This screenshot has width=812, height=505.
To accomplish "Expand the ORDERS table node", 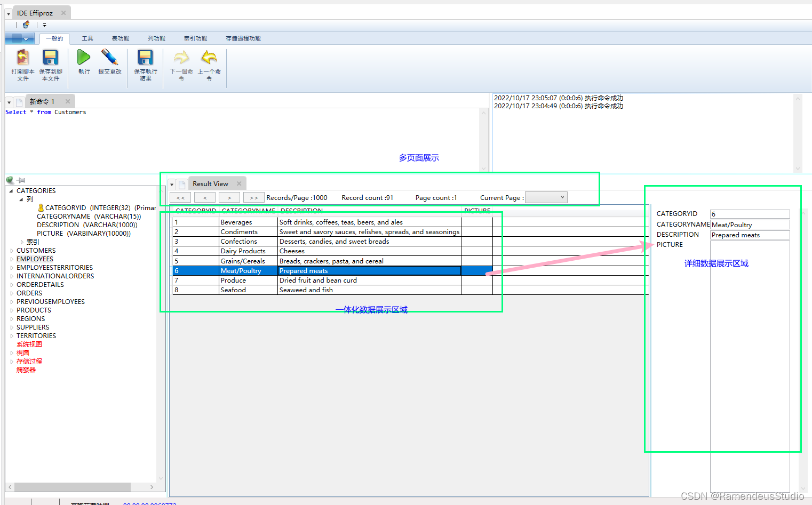I will [x=12, y=293].
